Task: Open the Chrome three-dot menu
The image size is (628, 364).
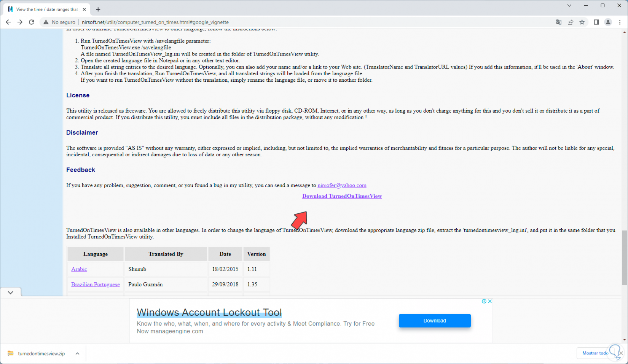Action: (620, 22)
